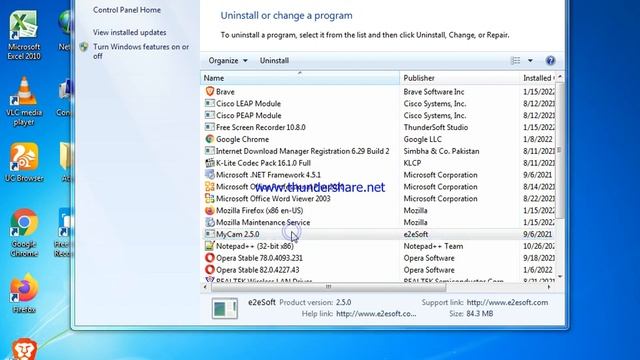Open the e2esoft help link
This screenshot has width=640, height=360.
click(376, 313)
